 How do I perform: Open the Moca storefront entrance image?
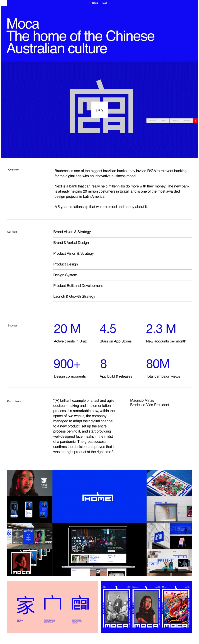pyautogui.click(x=169, y=509)
